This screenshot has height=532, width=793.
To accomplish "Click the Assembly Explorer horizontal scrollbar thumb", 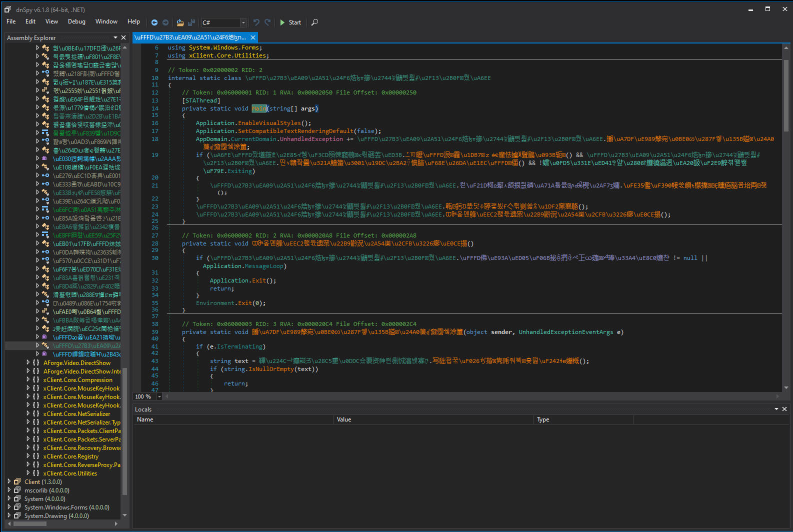I will (30, 523).
